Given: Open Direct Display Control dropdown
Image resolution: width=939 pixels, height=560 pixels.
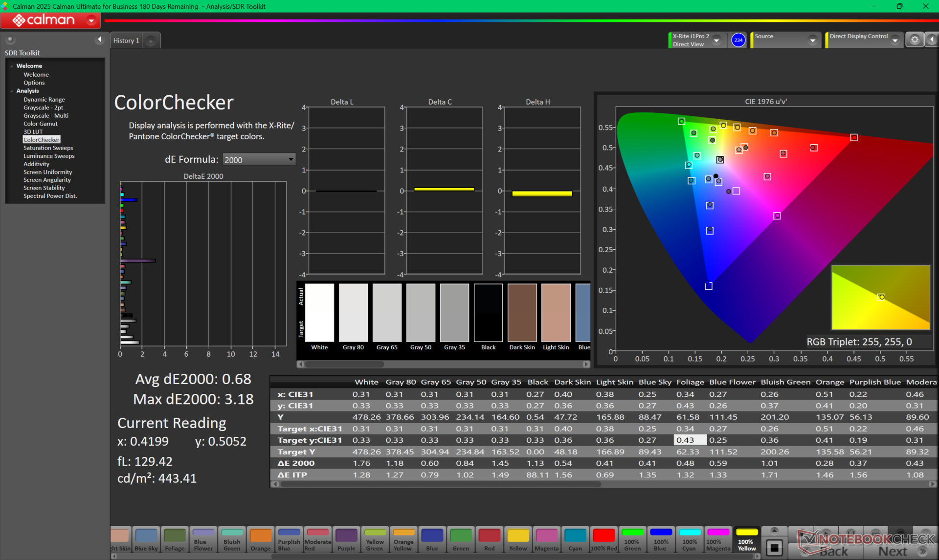Looking at the screenshot, I should 894,40.
